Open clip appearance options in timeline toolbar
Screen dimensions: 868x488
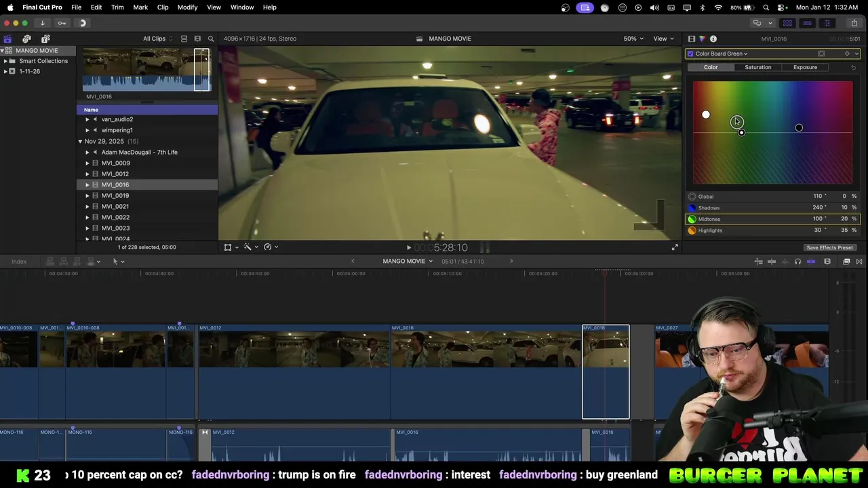(x=827, y=262)
